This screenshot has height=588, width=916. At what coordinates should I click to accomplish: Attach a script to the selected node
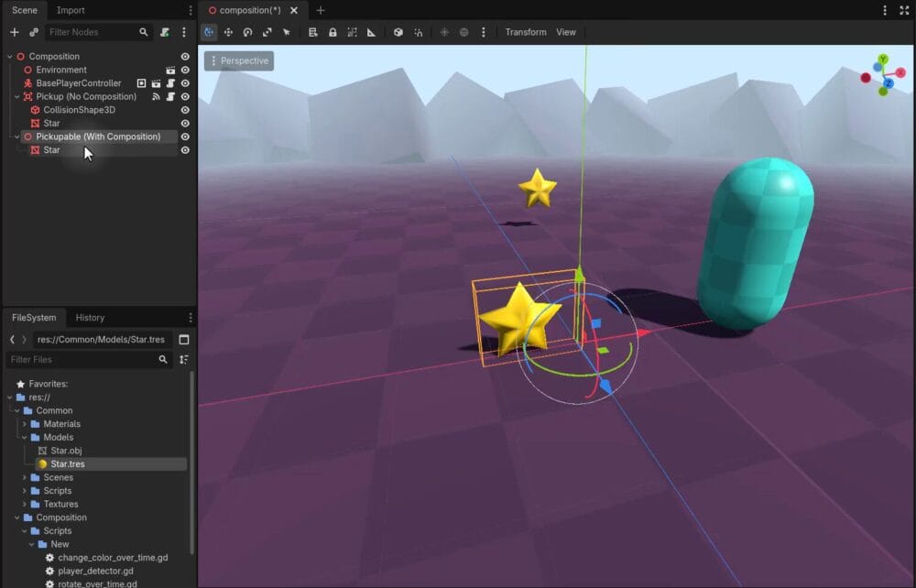coord(165,32)
